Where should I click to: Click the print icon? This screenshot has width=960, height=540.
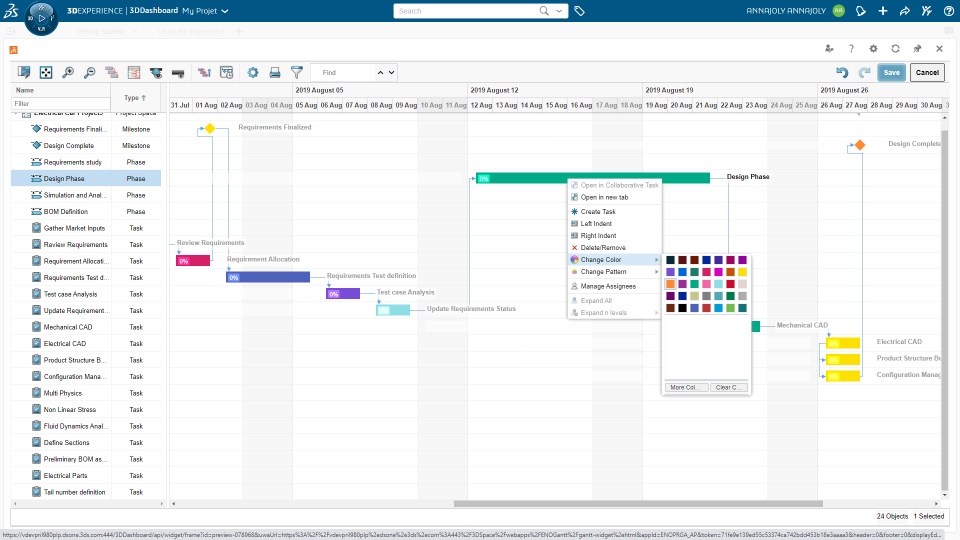click(x=275, y=73)
